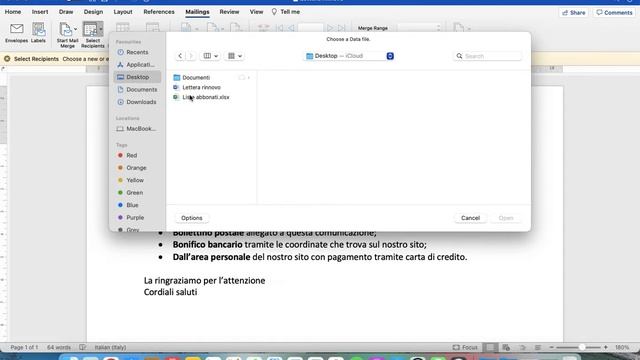640x360 pixels.
Task: Dismiss the Select Recipients yellow bar icon
Action: (x=7, y=59)
